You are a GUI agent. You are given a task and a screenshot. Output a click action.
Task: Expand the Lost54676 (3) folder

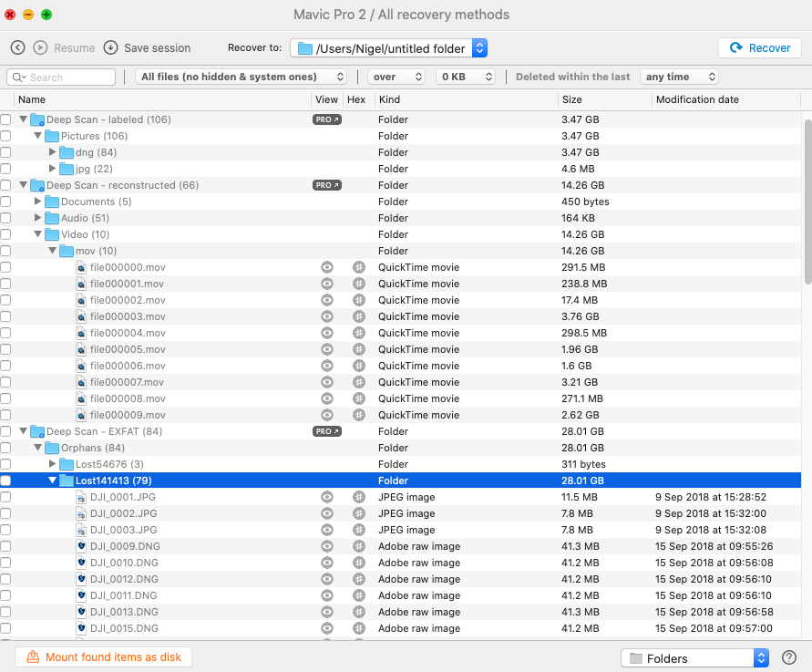(52, 464)
